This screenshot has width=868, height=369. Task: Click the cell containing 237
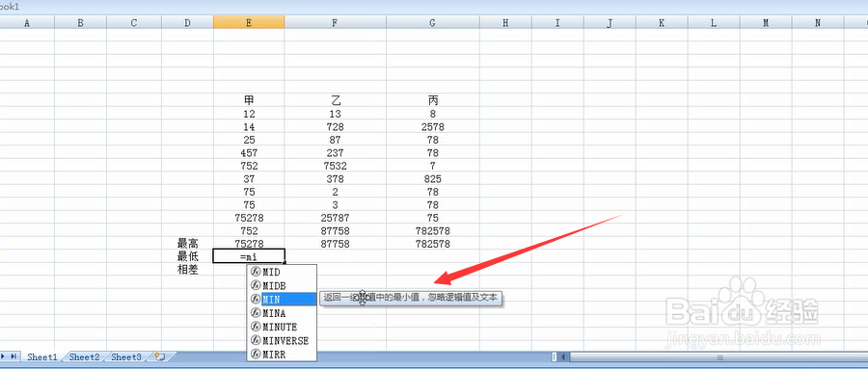336,152
